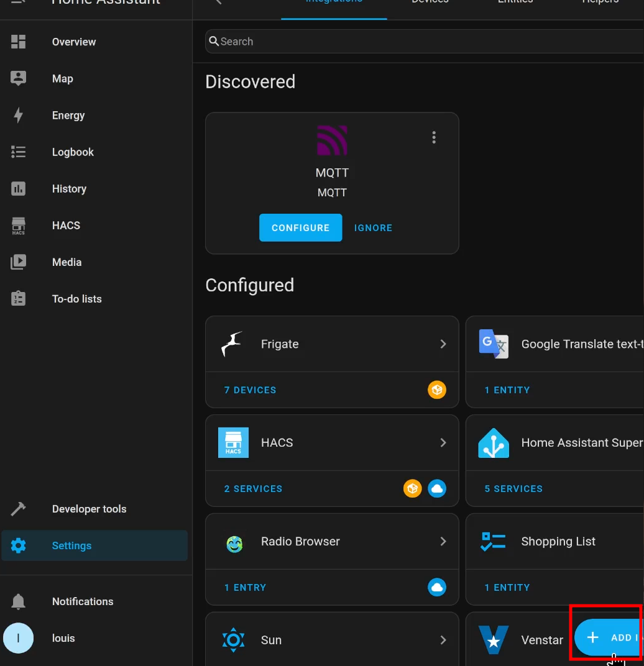Click the Configured section heading
The width and height of the screenshot is (644, 666).
coord(249,285)
